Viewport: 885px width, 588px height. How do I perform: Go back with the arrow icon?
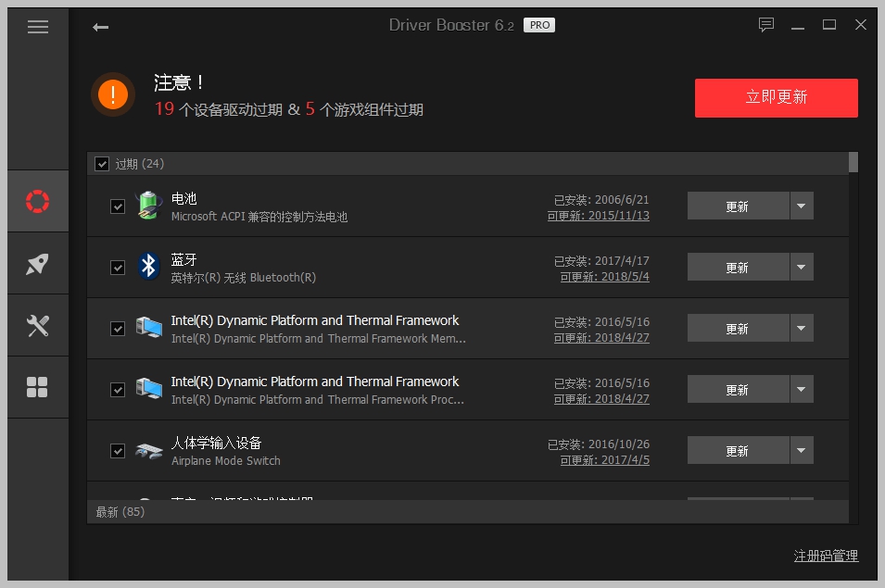click(x=100, y=27)
